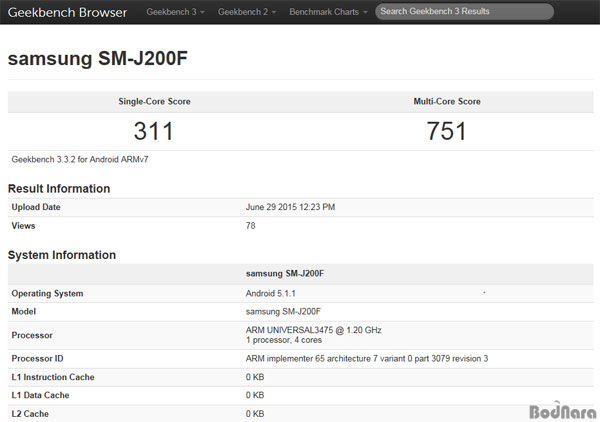The width and height of the screenshot is (600, 422).
Task: Select the ARM UNIVERSAL3475 @ 1.20 GHz text
Action: click(x=313, y=330)
